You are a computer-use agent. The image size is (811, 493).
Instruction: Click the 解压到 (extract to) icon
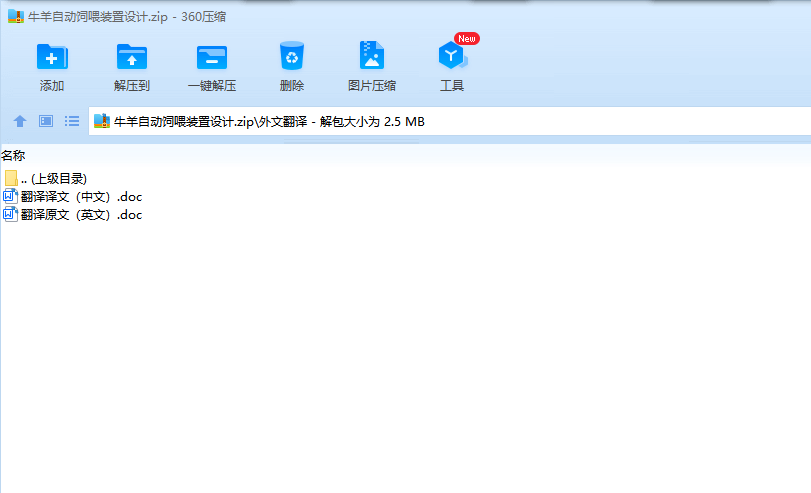(132, 56)
